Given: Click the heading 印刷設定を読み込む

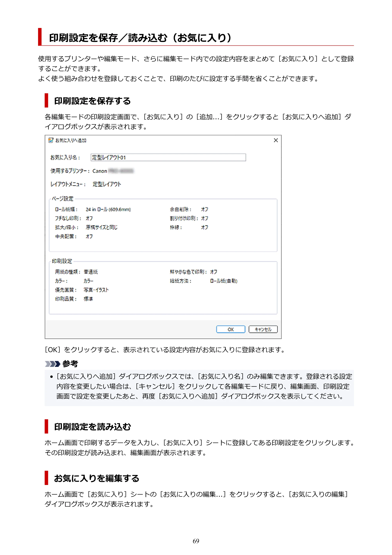Looking at the screenshot, I should click(93, 427).
